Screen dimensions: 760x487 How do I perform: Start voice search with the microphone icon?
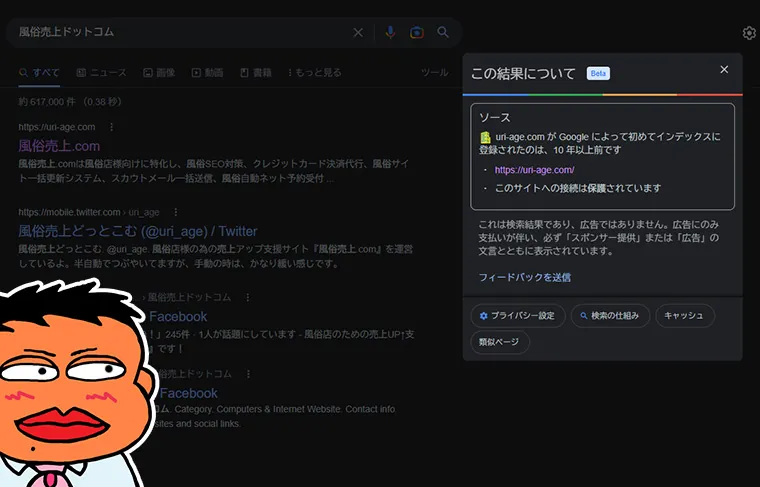[x=390, y=32]
